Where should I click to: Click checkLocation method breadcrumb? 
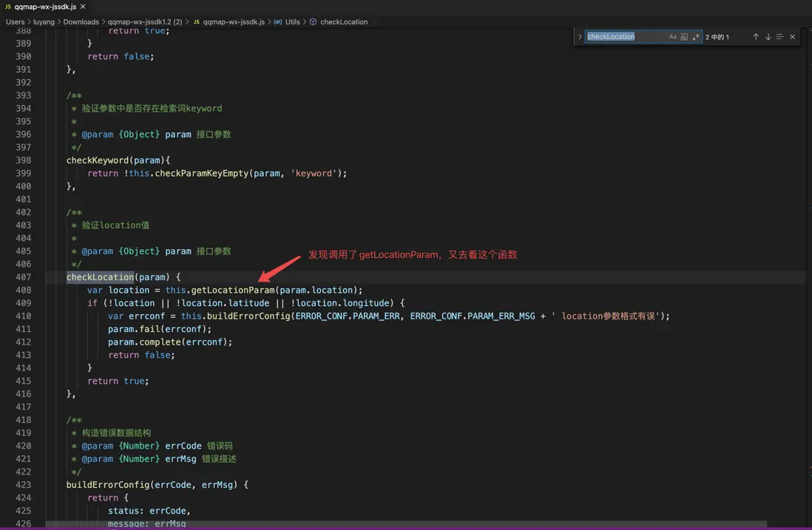pos(343,22)
